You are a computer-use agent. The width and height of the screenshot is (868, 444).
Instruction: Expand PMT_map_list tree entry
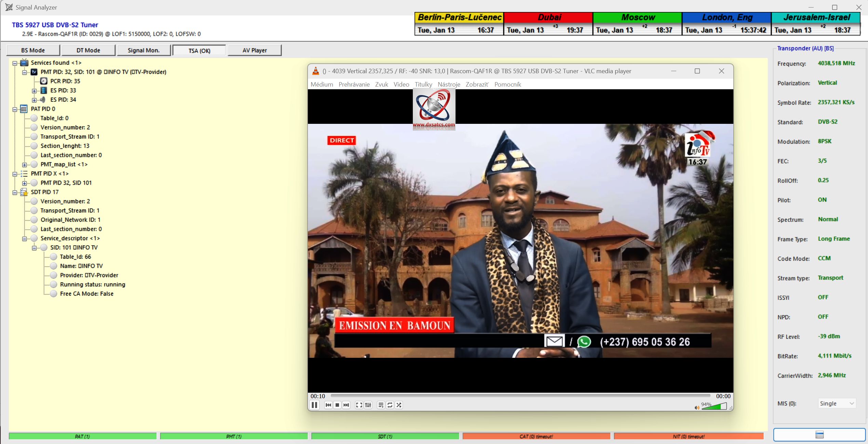[x=24, y=165]
